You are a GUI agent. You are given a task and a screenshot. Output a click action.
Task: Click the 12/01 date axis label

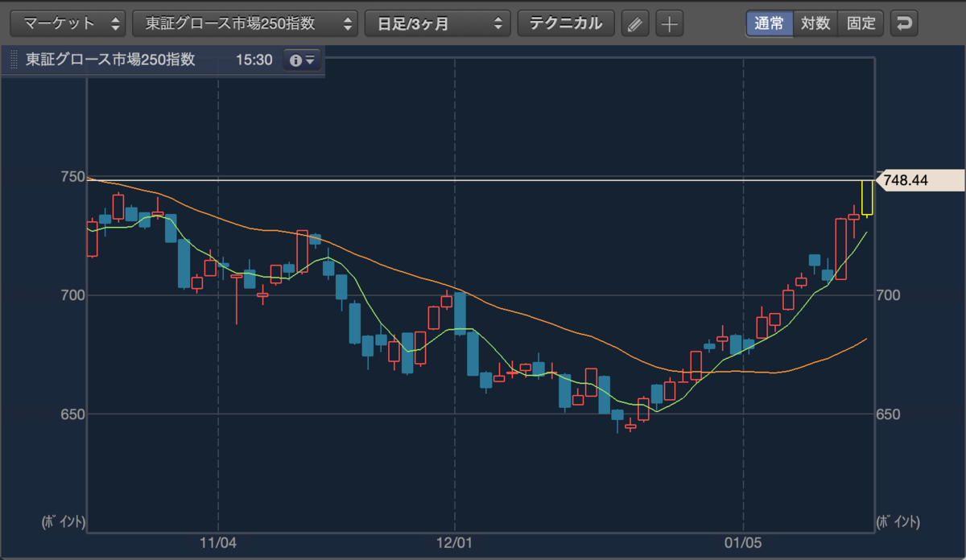click(x=455, y=543)
